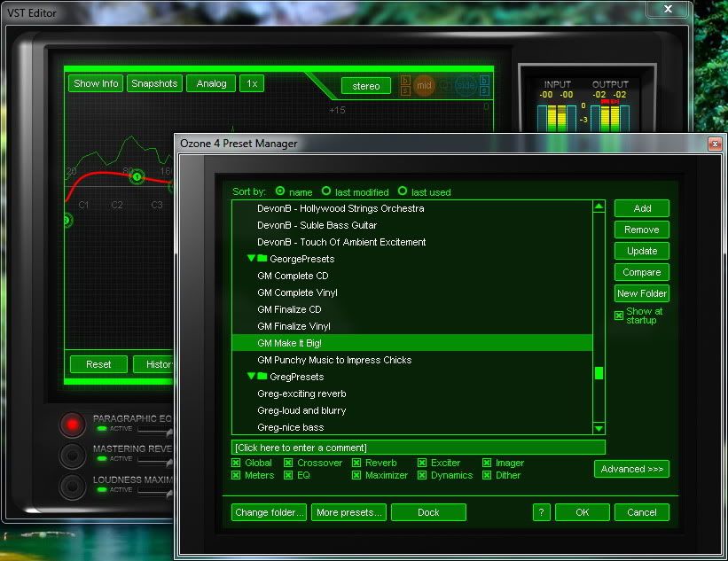
Task: Click the Cancel button
Action: point(642,512)
